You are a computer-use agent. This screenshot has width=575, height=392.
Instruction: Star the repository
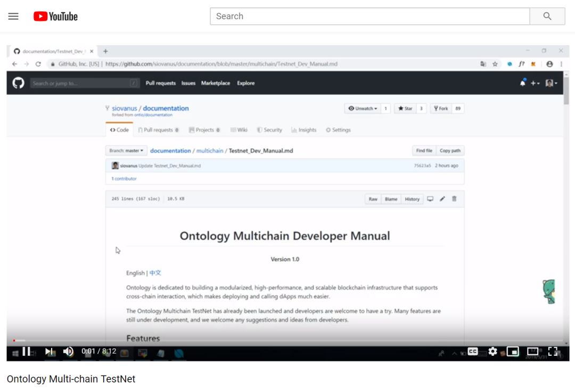click(x=405, y=109)
